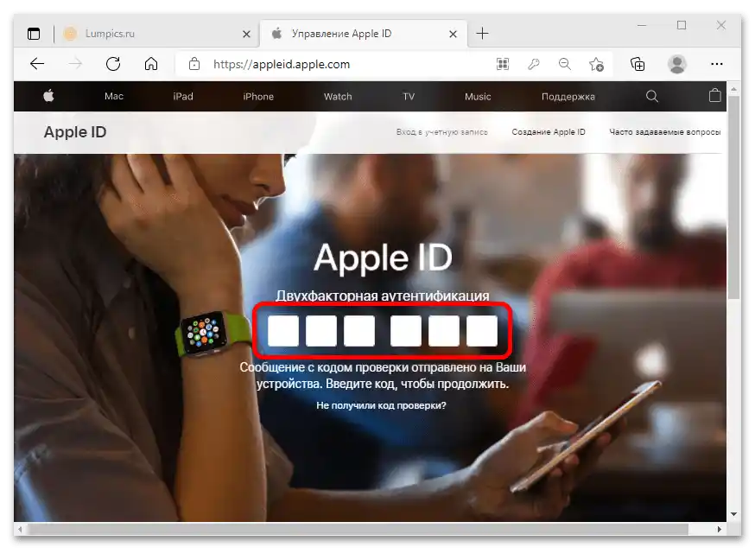The image size is (755, 560).
Task: Reload the current page
Action: click(x=113, y=64)
